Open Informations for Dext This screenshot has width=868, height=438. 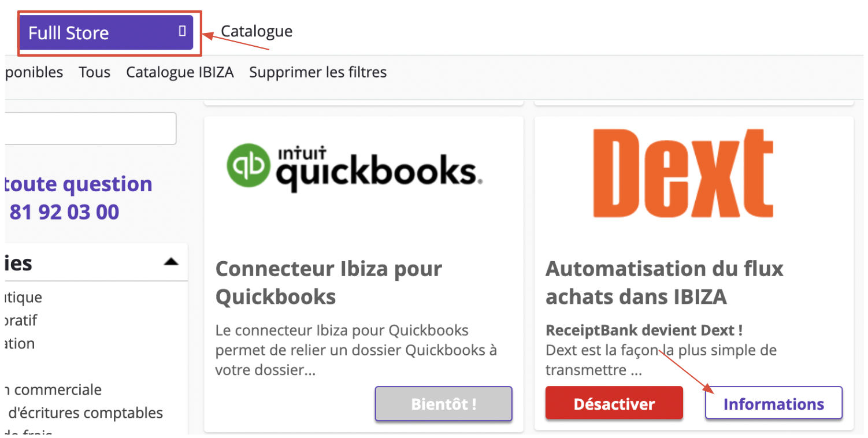click(x=774, y=403)
